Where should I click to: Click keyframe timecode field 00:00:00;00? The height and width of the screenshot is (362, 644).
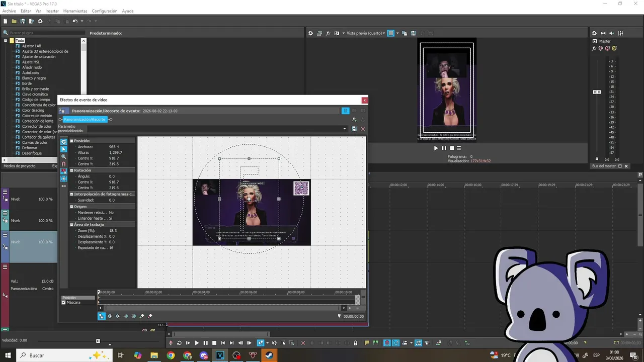[354, 317]
